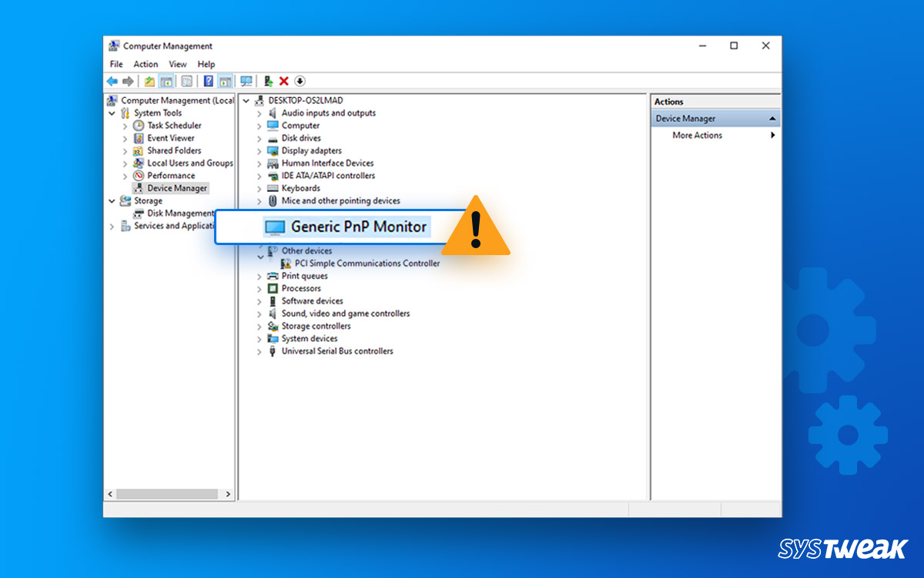The width and height of the screenshot is (924, 578).
Task: Expand the Display adapters category
Action: pyautogui.click(x=259, y=150)
